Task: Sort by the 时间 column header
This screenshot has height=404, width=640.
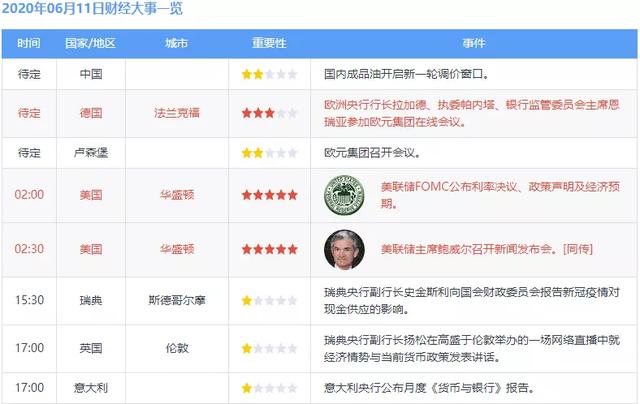Action: (x=29, y=44)
